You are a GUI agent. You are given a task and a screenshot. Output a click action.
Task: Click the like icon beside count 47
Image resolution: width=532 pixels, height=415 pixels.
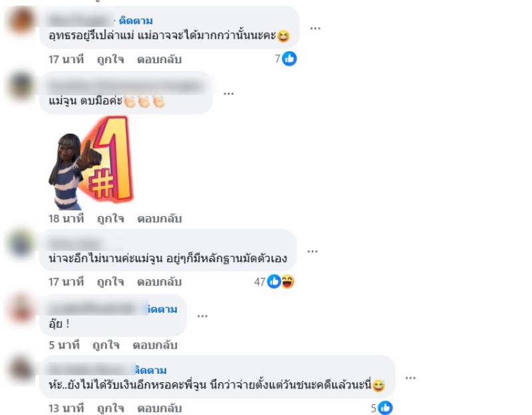click(274, 281)
